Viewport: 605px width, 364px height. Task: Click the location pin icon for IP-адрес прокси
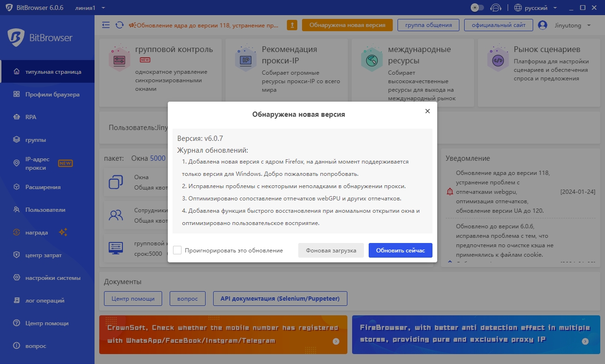pos(17,163)
